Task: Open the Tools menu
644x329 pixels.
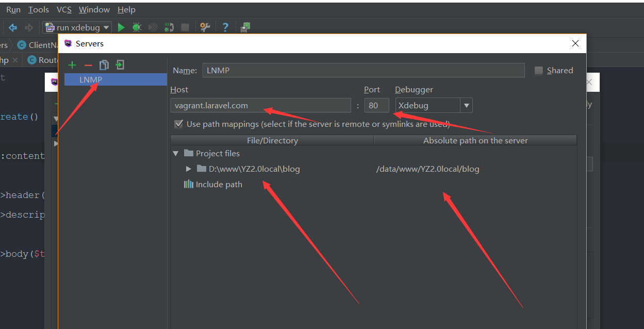Action: [x=39, y=10]
